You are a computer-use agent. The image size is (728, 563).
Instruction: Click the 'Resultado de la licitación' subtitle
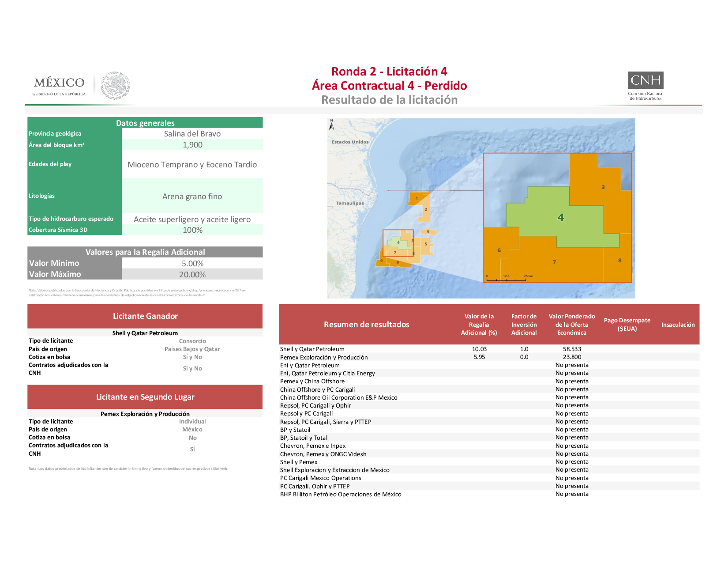point(389,100)
